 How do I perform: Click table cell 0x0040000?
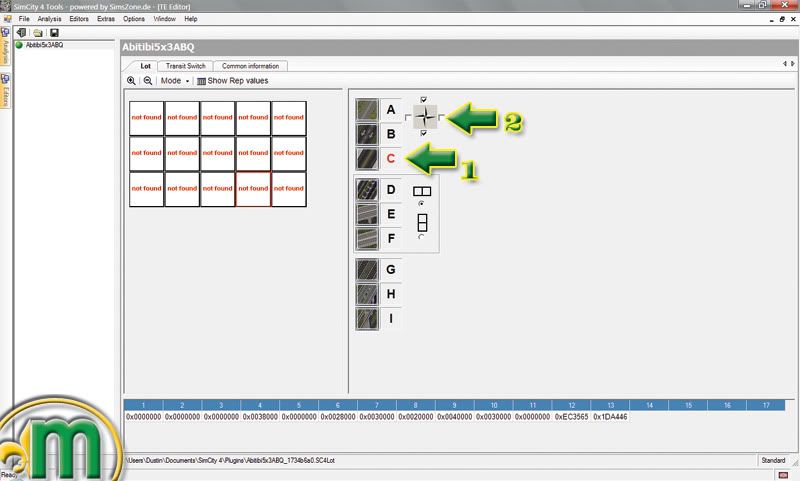click(455, 417)
